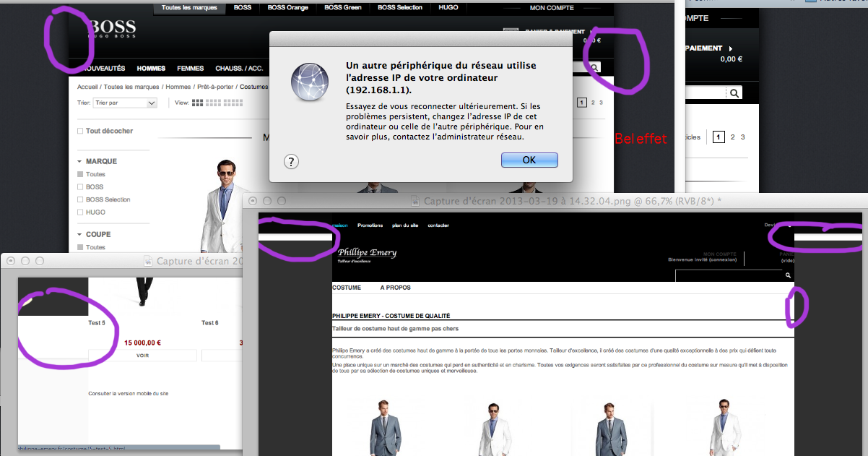Viewport: 868px width, 456px height.
Task: Open the BOSS Selection brand tab
Action: click(400, 8)
